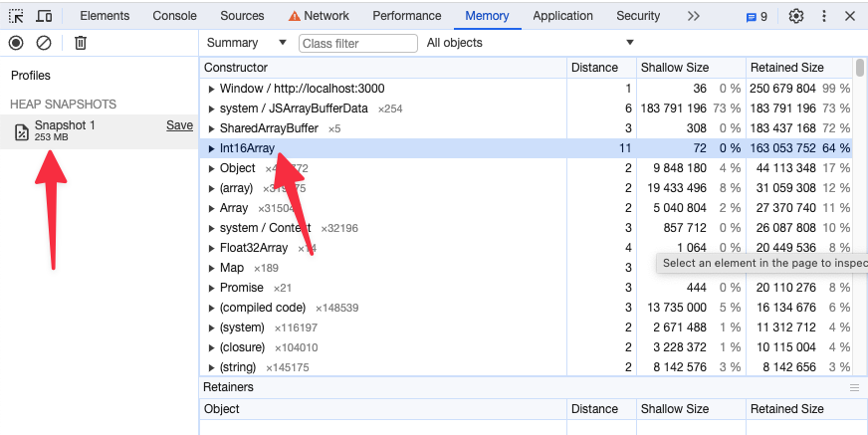
Task: Expand the SharedArrayBuffer row
Action: tap(211, 128)
